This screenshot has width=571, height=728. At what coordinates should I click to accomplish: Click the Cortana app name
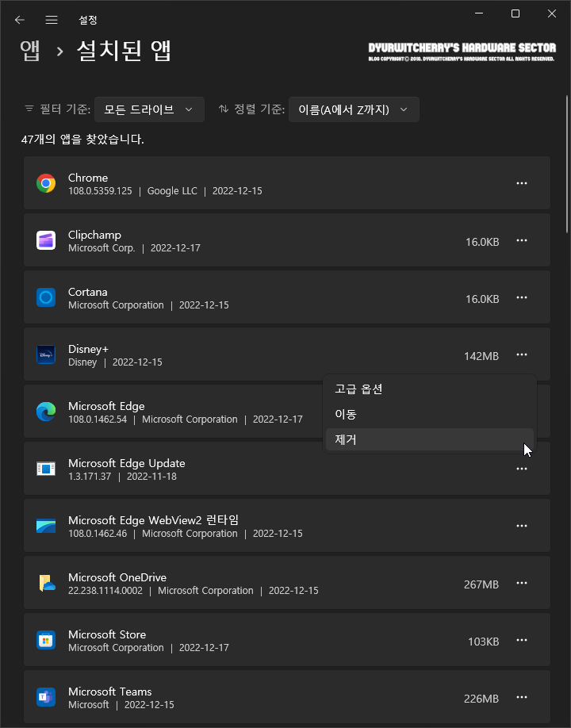[88, 292]
